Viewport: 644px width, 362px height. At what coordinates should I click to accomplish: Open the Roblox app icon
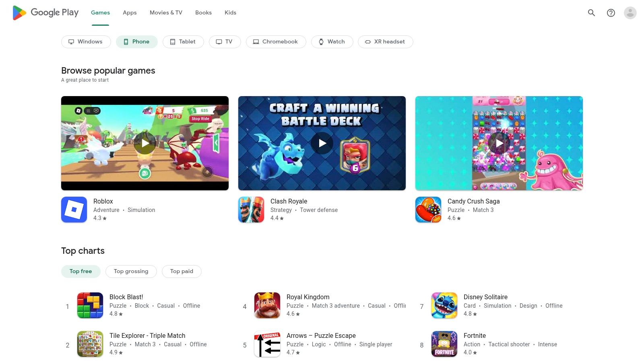point(74,209)
